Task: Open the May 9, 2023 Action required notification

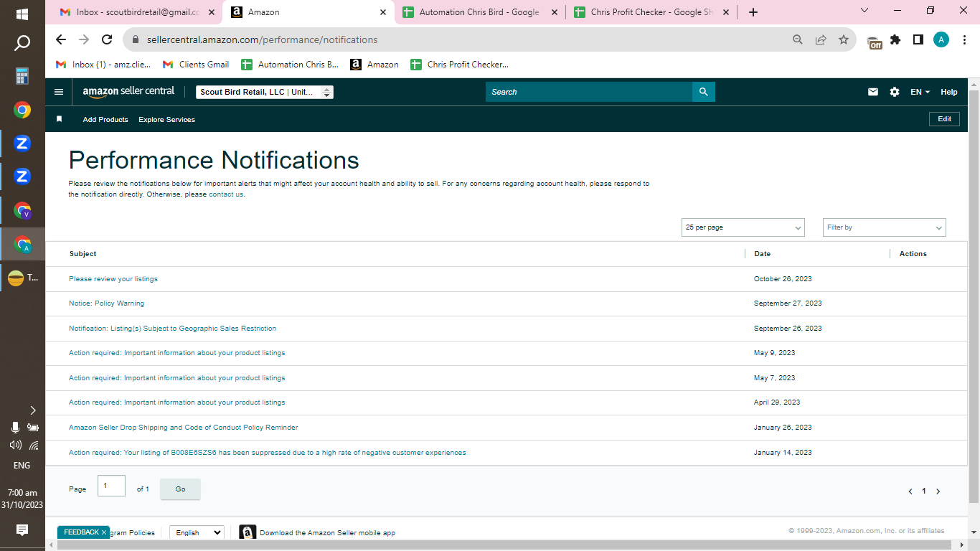Action: pos(176,353)
